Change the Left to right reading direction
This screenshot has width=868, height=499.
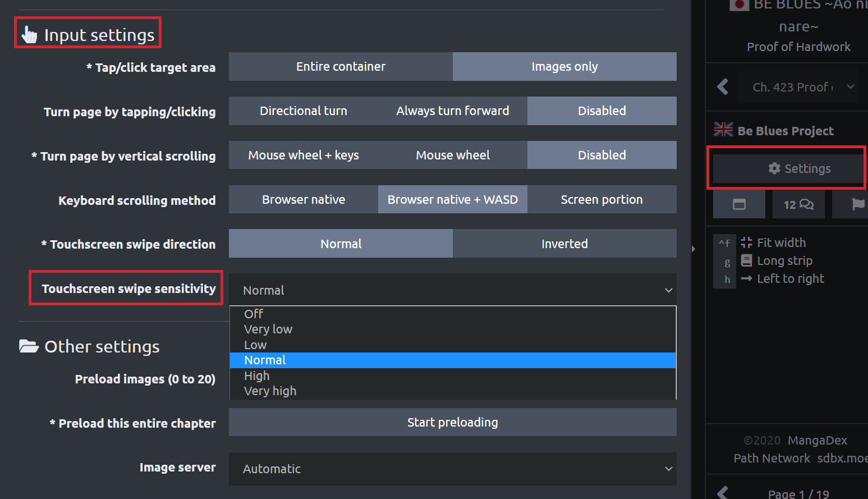tap(789, 278)
